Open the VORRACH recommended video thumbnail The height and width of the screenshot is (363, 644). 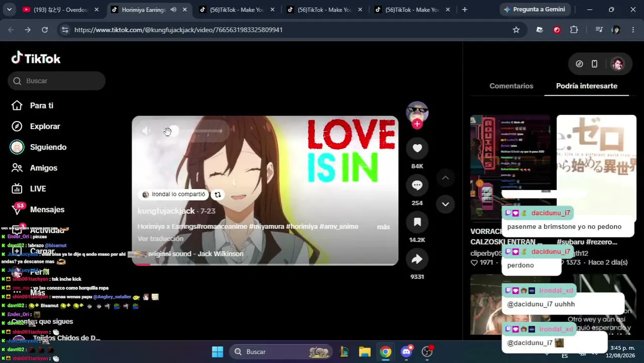(x=510, y=168)
